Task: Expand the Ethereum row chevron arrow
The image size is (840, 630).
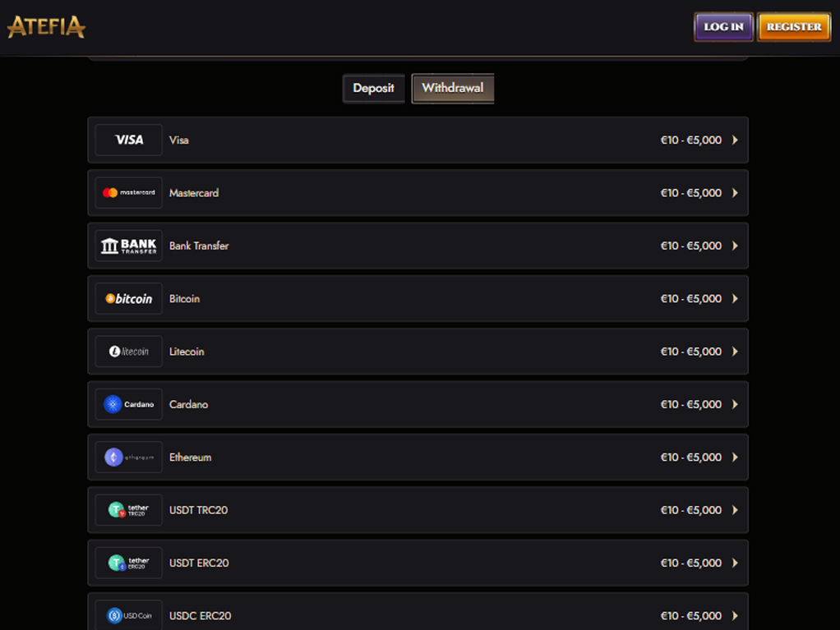Action: click(735, 458)
